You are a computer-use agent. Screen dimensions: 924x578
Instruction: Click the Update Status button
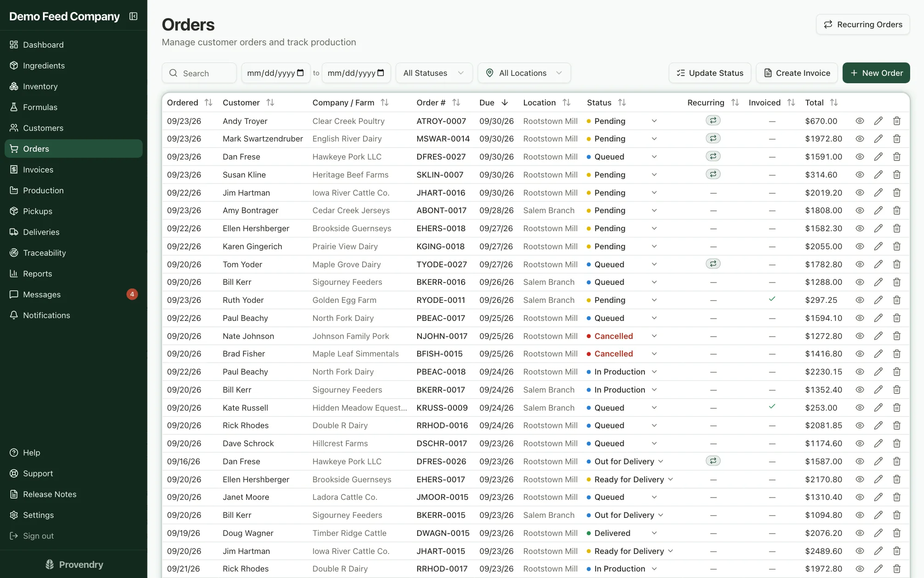point(710,73)
